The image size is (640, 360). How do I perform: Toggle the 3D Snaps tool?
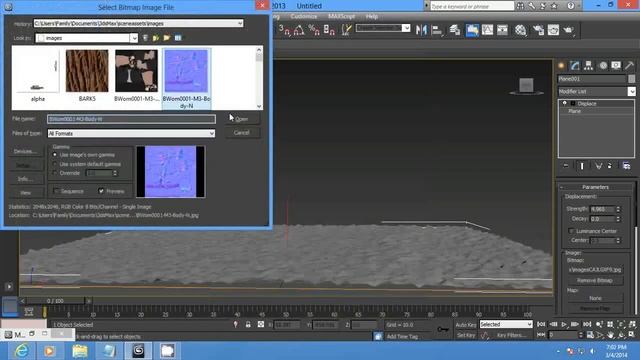tap(284, 30)
